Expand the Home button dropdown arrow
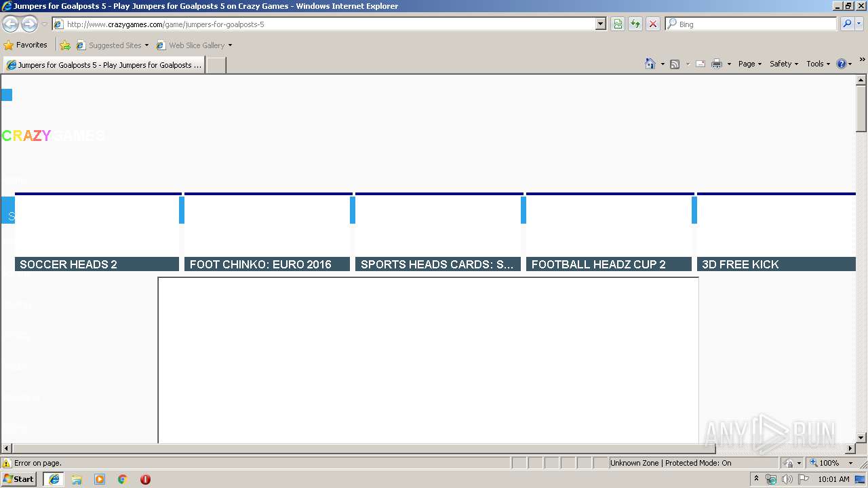 [663, 64]
